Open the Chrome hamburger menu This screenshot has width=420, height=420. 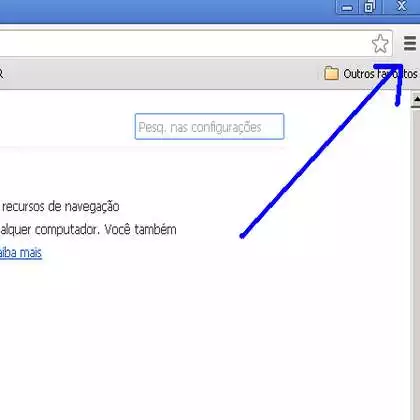click(x=410, y=44)
